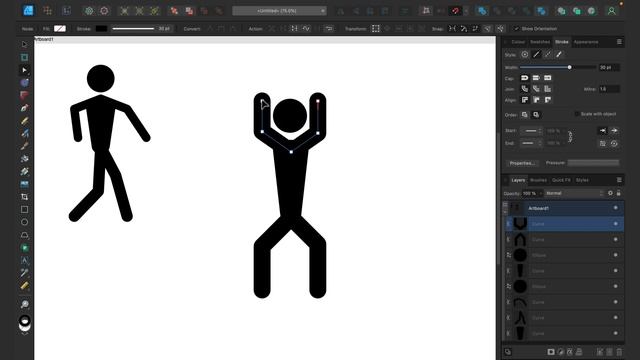Image resolution: width=640 pixels, height=360 pixels.
Task: Choose dashed line stroke style
Action: (547, 54)
